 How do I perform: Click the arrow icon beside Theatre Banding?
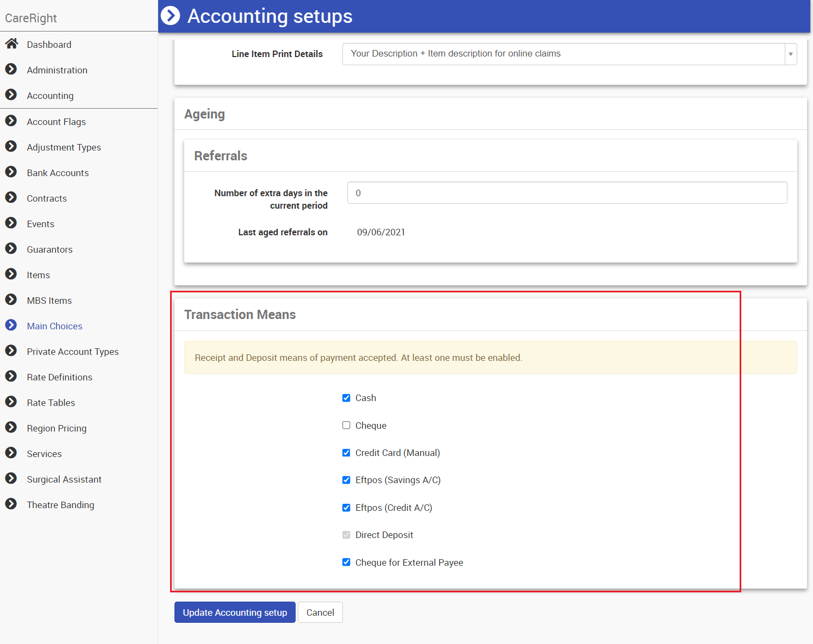11,504
